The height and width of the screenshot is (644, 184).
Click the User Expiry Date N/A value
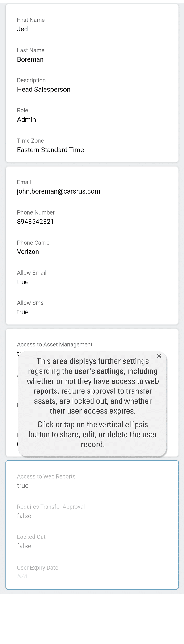(x=22, y=576)
